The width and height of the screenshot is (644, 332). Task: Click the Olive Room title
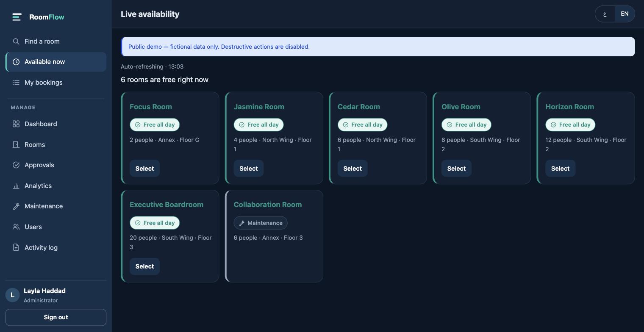coord(461,107)
